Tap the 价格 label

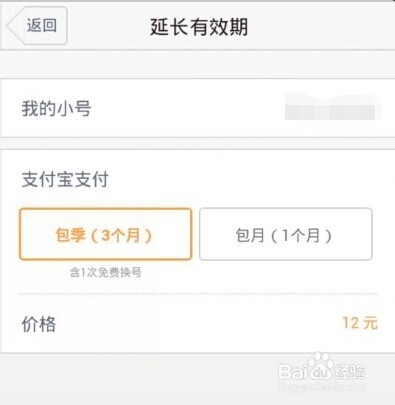point(39,324)
